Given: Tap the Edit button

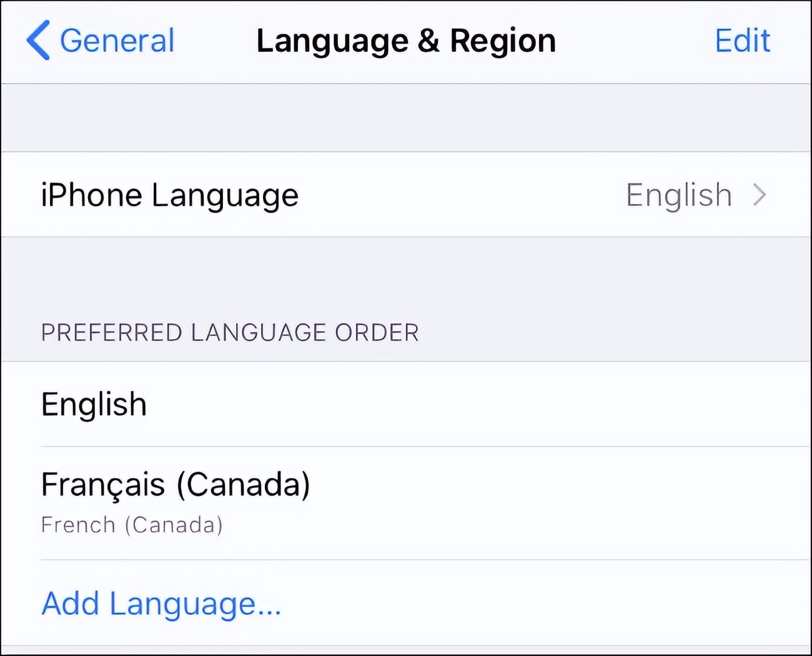Looking at the screenshot, I should point(742,41).
